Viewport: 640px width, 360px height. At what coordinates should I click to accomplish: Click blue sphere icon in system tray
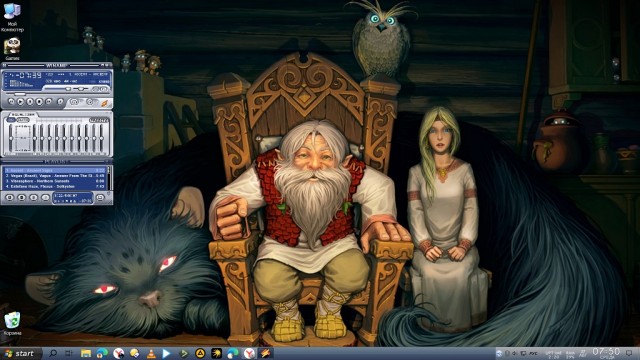499,353
